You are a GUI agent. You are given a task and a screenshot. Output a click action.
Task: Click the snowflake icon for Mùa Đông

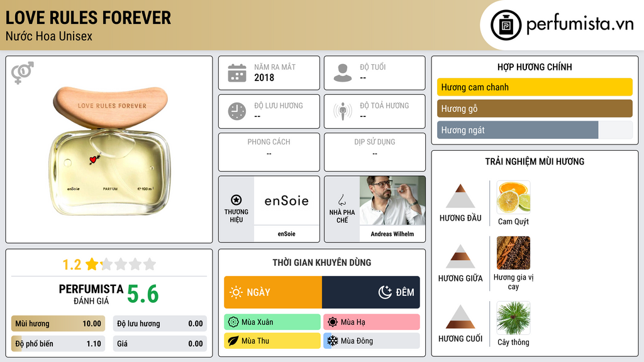(333, 341)
